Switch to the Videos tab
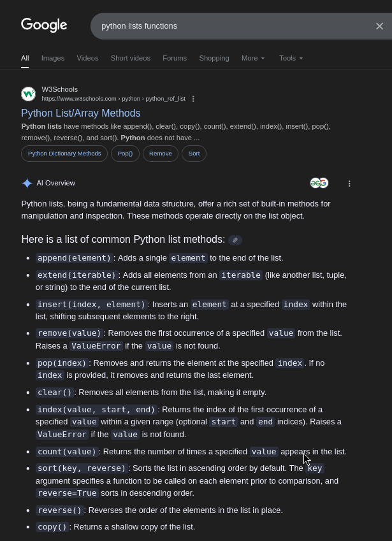392x541 pixels. 87,58
